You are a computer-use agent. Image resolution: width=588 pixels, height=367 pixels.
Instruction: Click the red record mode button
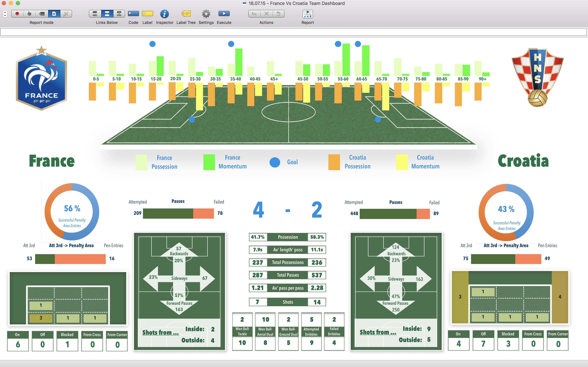(17, 14)
